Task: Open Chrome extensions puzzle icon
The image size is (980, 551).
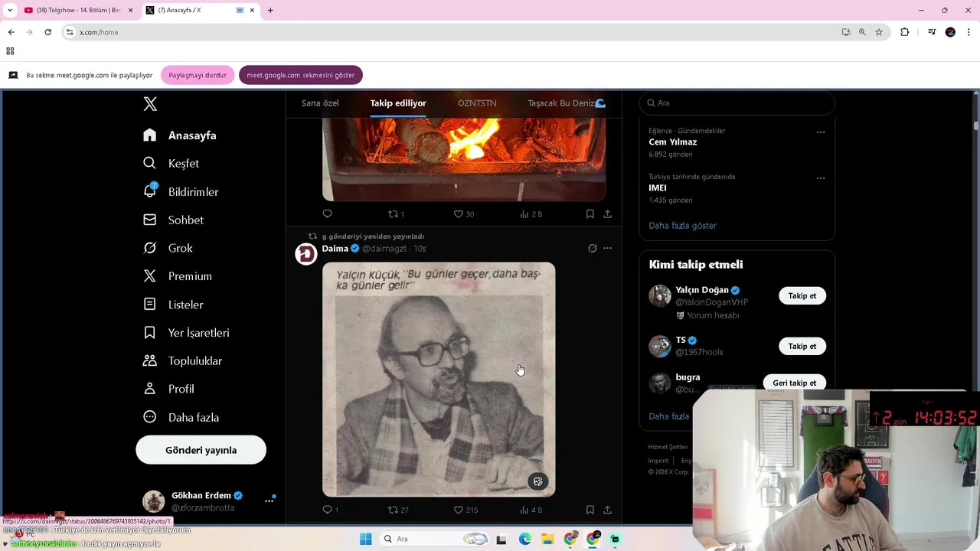Action: pos(904,32)
